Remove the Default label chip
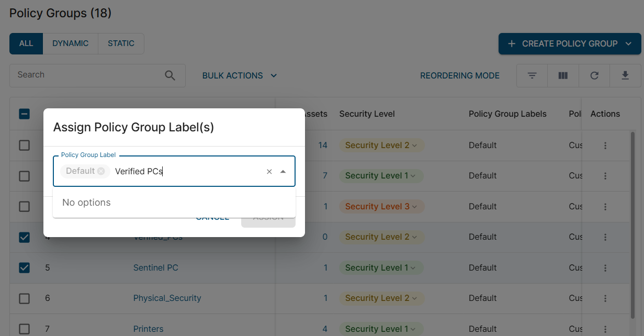 click(101, 171)
